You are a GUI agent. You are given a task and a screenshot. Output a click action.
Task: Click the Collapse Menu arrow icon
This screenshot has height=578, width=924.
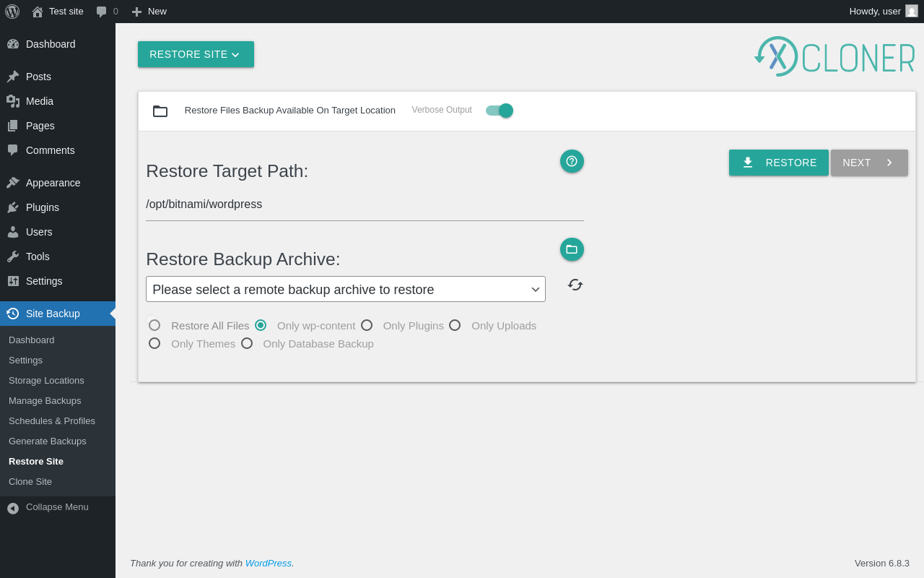(x=13, y=508)
